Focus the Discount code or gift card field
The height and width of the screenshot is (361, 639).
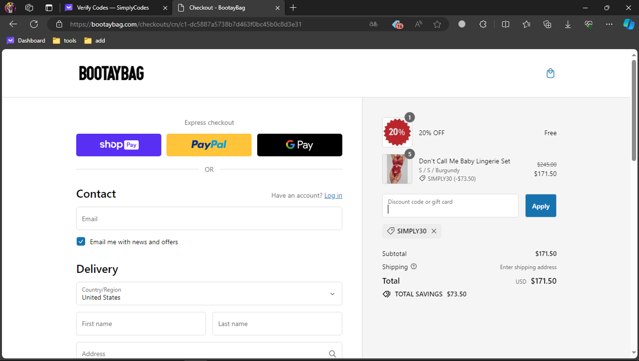tap(450, 206)
